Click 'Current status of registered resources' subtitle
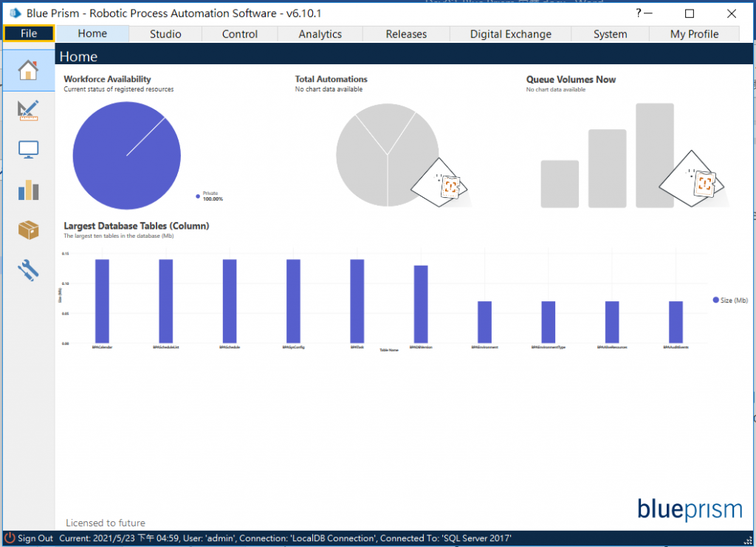Screen dimensions: 756x547 tap(119, 89)
